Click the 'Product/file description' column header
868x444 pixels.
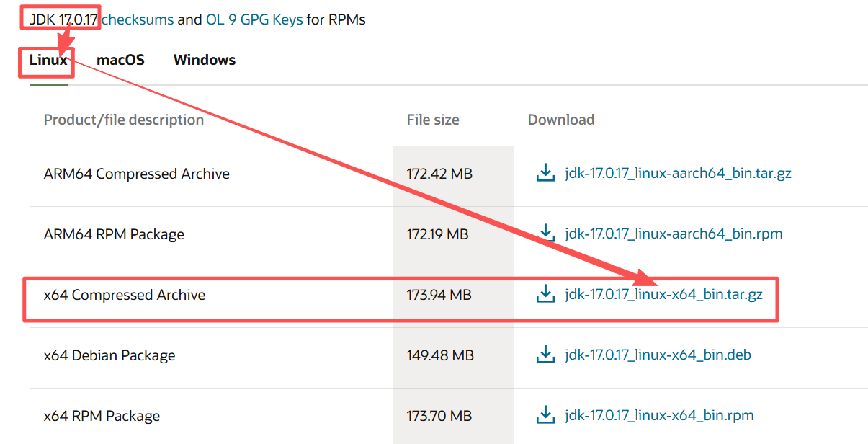point(124,120)
